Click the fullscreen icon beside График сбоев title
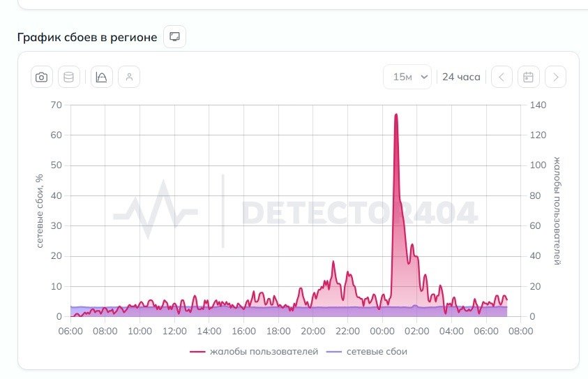This screenshot has height=379, width=588. pos(175,37)
